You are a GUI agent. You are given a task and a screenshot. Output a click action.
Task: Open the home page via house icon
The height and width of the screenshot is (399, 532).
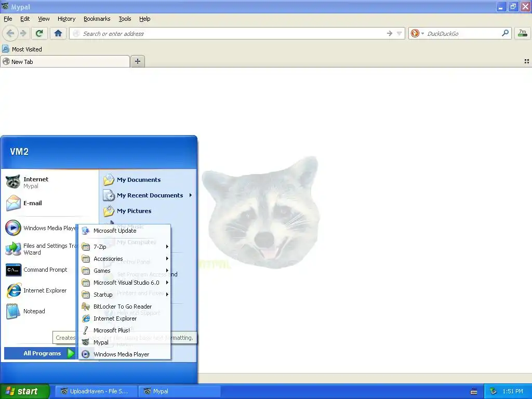[x=58, y=33]
